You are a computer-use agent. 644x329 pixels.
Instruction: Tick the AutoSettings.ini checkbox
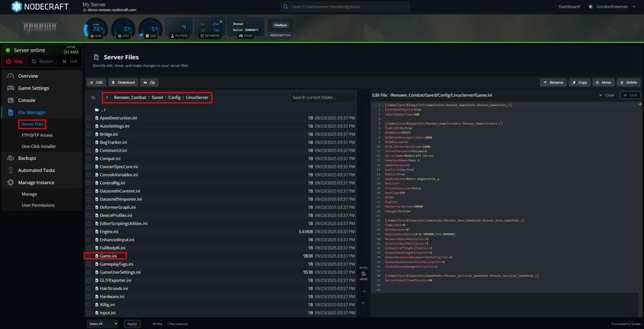pyautogui.click(x=89, y=126)
